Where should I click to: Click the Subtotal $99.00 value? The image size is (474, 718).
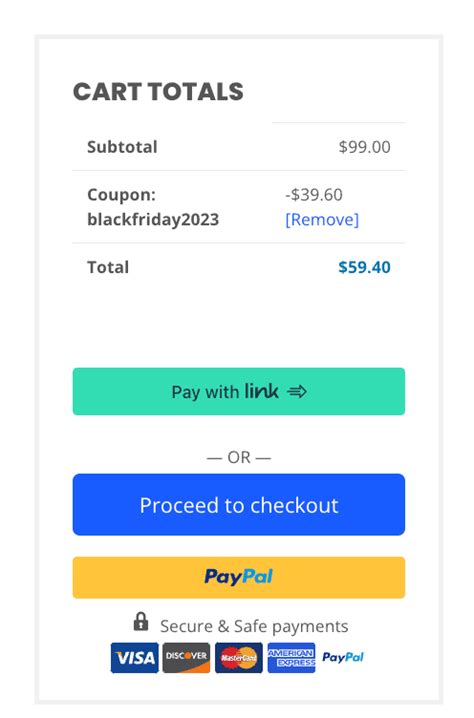365,147
